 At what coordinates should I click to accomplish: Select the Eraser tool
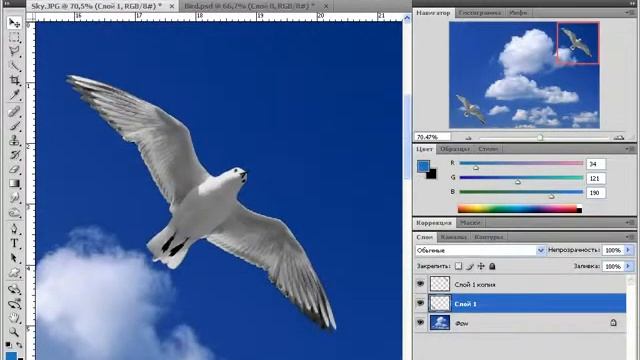14,169
